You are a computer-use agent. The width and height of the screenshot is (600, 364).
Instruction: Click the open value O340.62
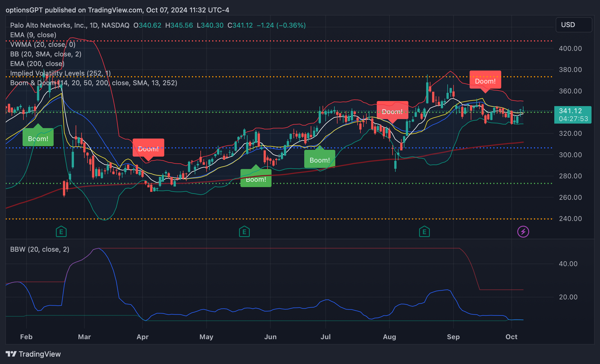[x=147, y=25]
